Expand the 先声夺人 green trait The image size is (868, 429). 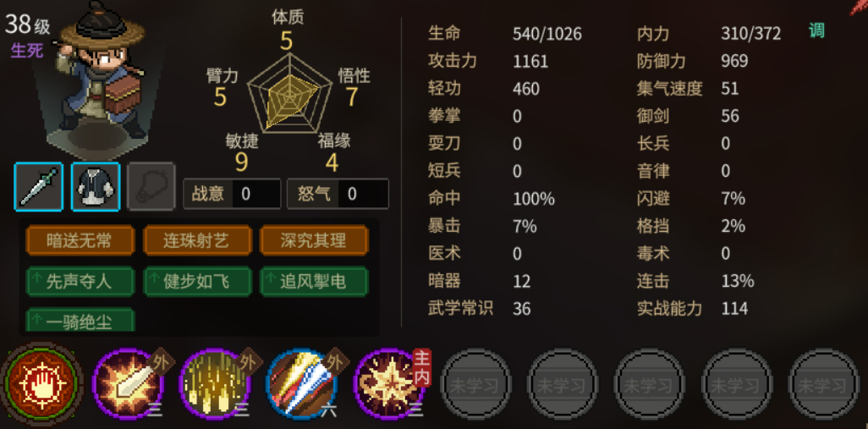[80, 282]
